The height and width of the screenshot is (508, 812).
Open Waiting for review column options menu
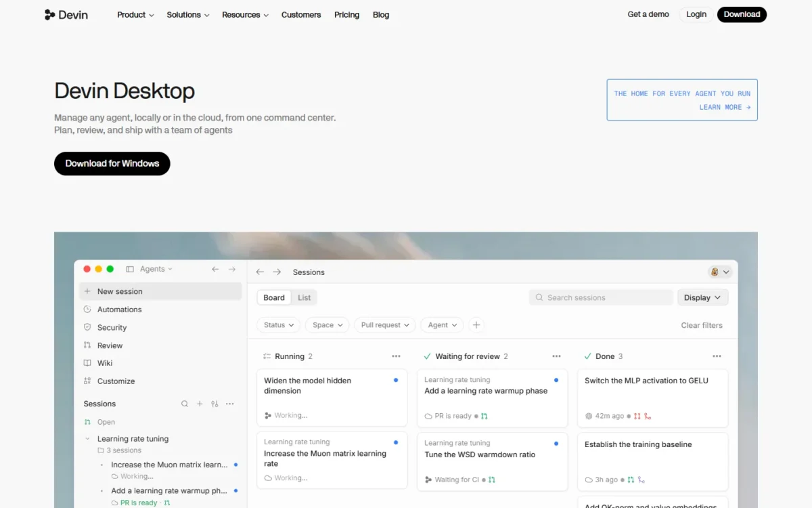(x=556, y=356)
